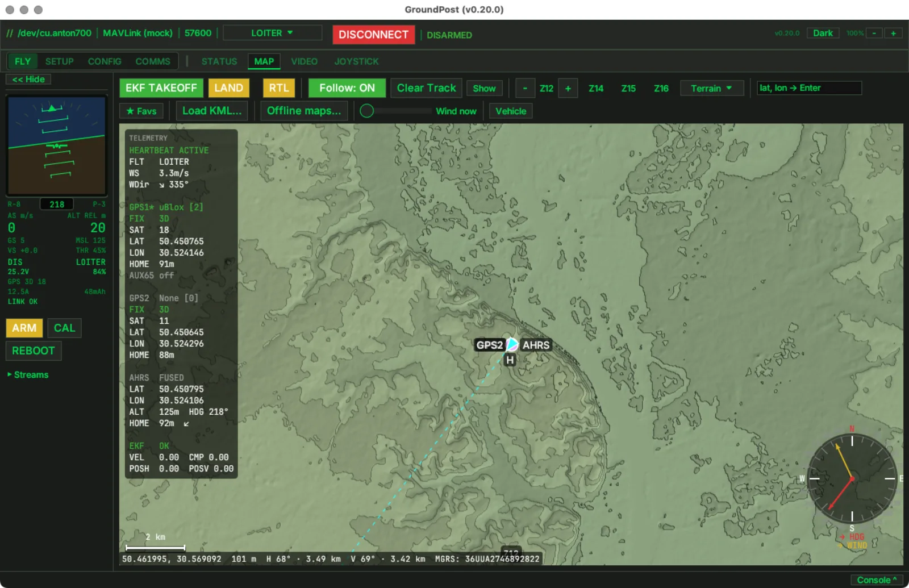Click the CAL calibration button
909x588 pixels.
point(65,328)
